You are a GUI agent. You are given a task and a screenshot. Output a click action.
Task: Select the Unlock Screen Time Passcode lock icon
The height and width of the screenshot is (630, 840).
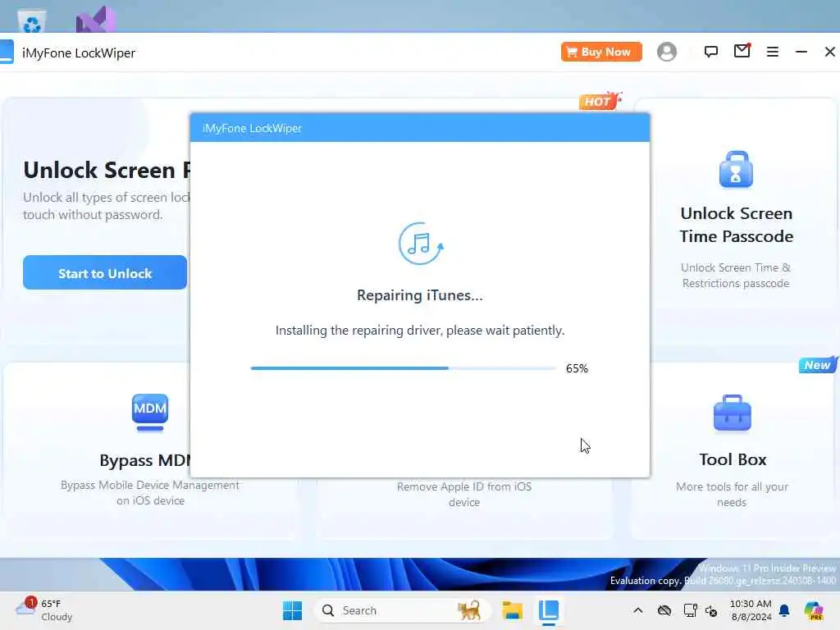click(736, 169)
